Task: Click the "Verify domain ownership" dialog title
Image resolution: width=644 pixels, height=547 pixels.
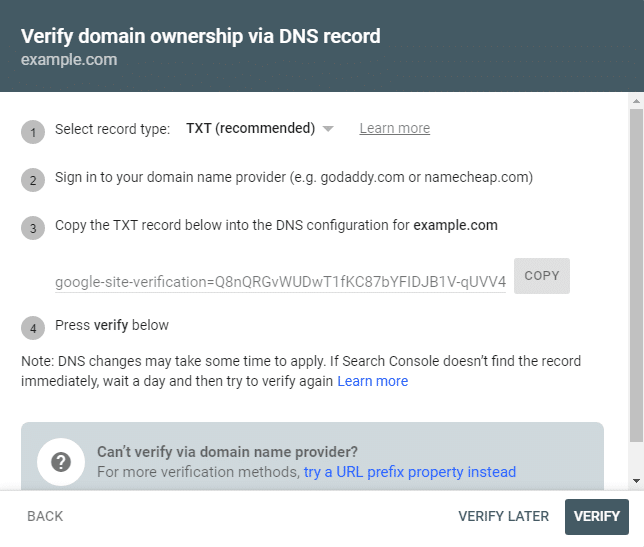Action: point(201,37)
